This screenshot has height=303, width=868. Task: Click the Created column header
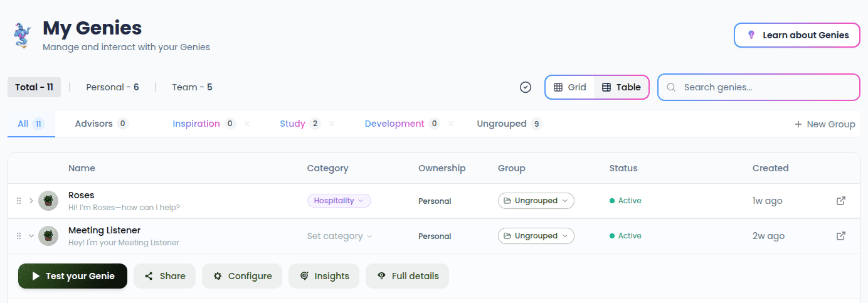click(771, 168)
